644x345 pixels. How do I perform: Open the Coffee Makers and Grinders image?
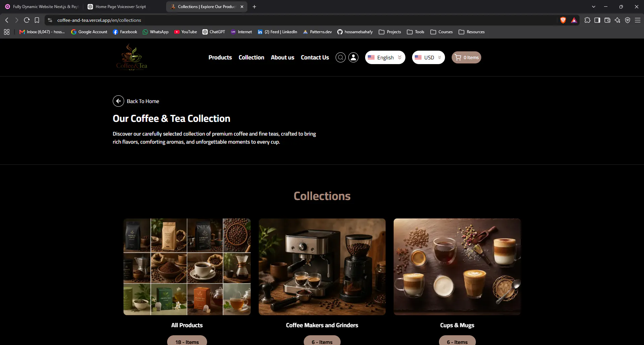[322, 267]
